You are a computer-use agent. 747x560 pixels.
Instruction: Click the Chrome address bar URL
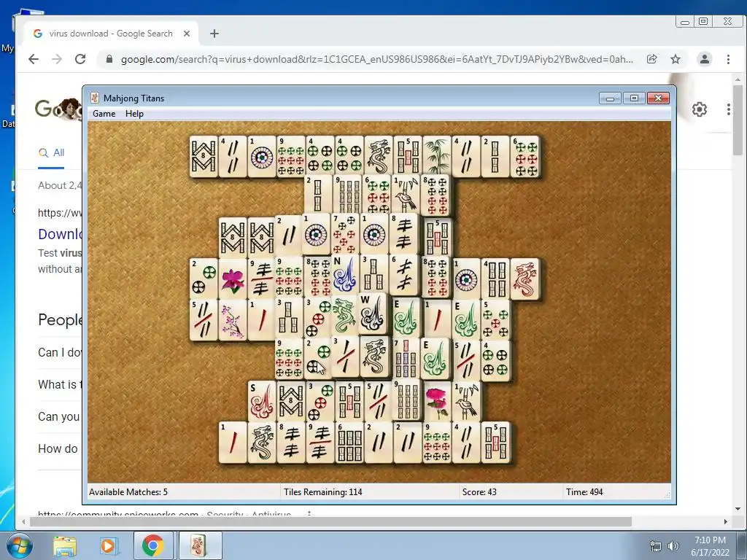(x=377, y=59)
